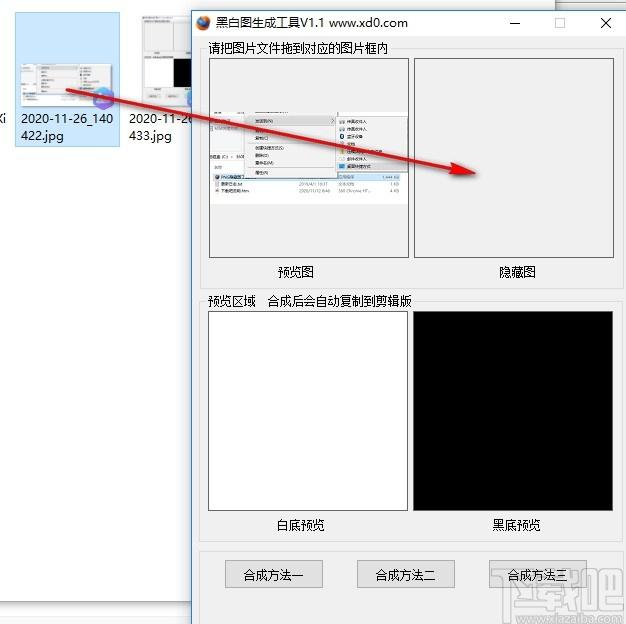
Task: Click the 合成方法三 button
Action: coord(537,574)
